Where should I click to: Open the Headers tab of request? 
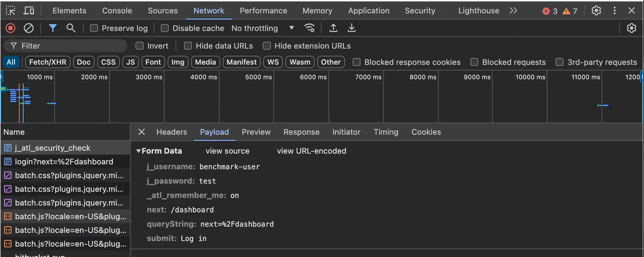coord(172,132)
